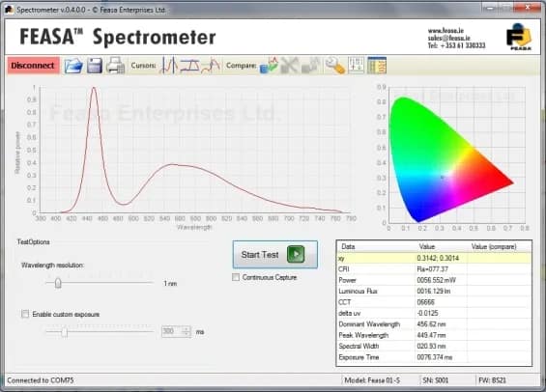Select the Dominant Wavelength row

434,324
